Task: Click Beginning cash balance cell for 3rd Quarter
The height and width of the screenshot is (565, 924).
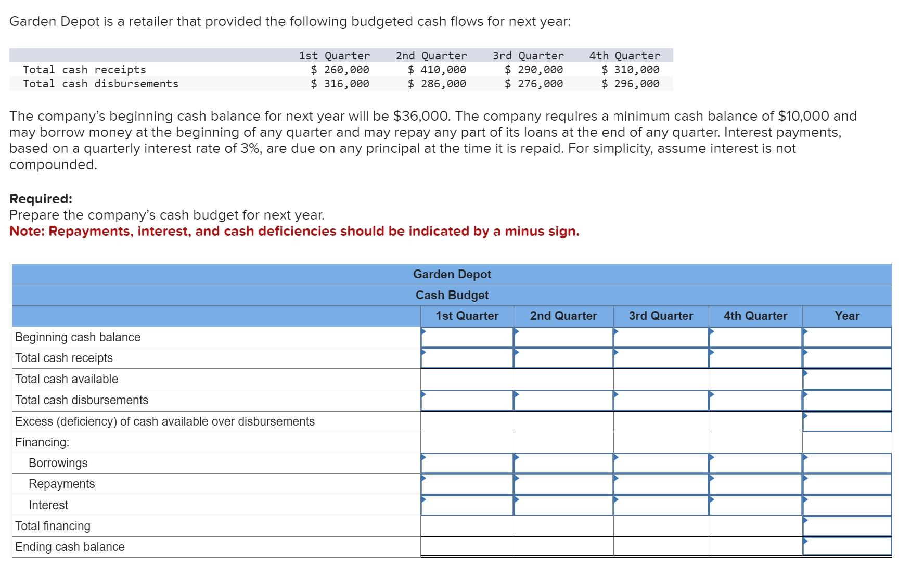Action: click(x=661, y=337)
